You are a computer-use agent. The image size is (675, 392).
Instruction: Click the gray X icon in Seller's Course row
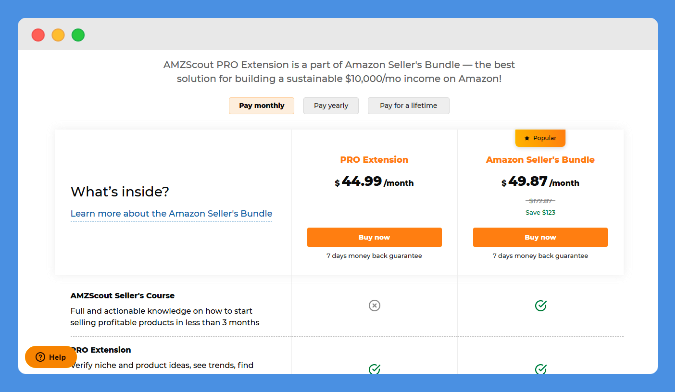click(375, 306)
